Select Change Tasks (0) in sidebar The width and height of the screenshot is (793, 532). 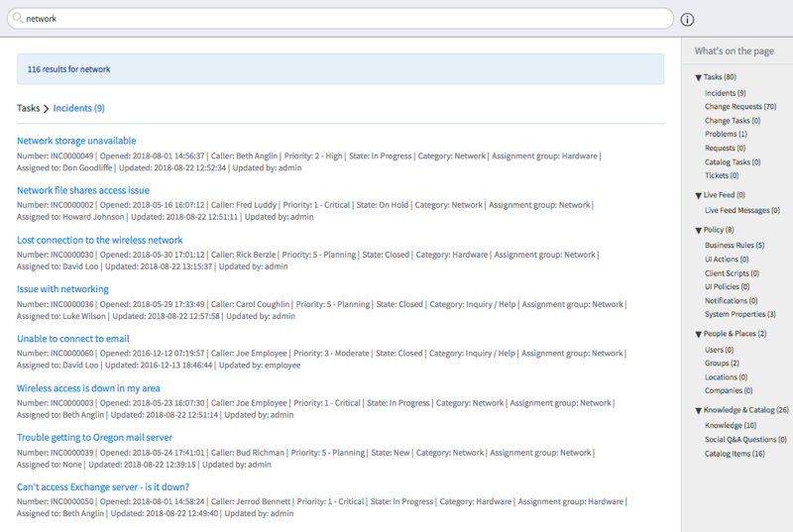click(733, 121)
